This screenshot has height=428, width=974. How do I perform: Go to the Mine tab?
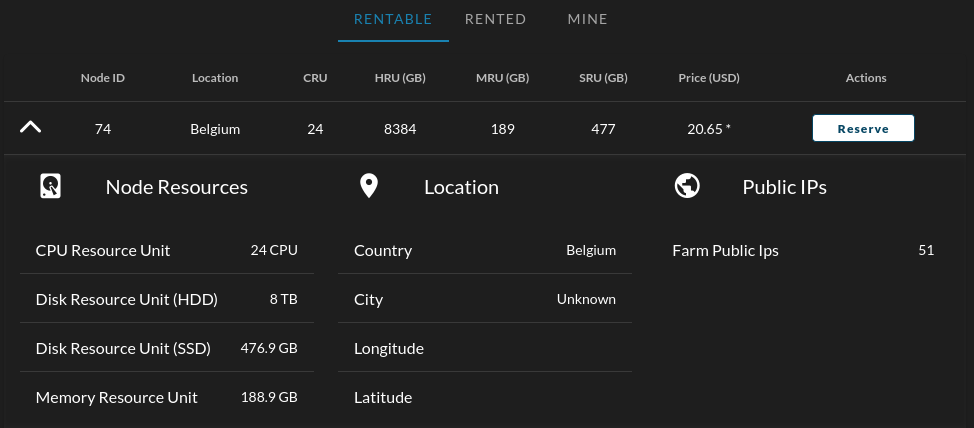click(x=587, y=19)
